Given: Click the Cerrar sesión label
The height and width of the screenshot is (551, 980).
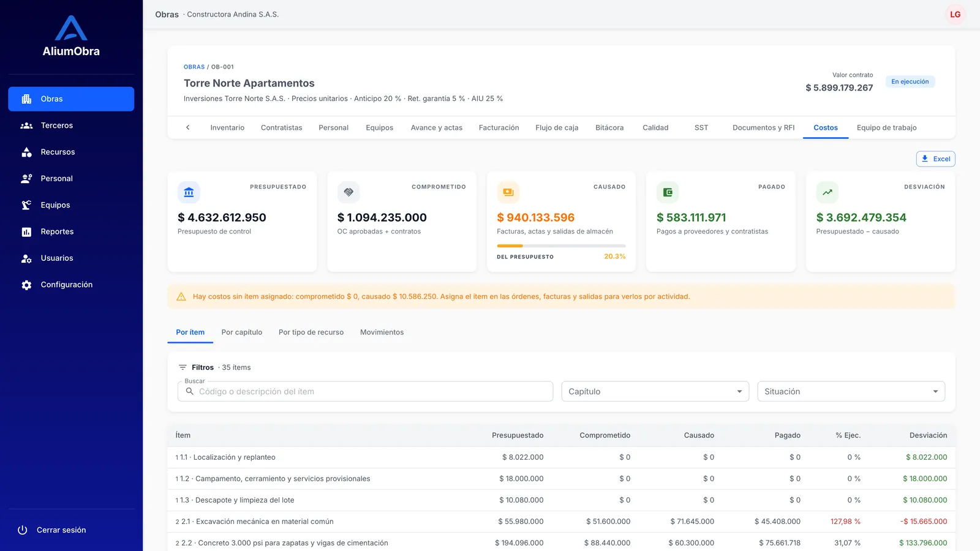Looking at the screenshot, I should (x=61, y=530).
